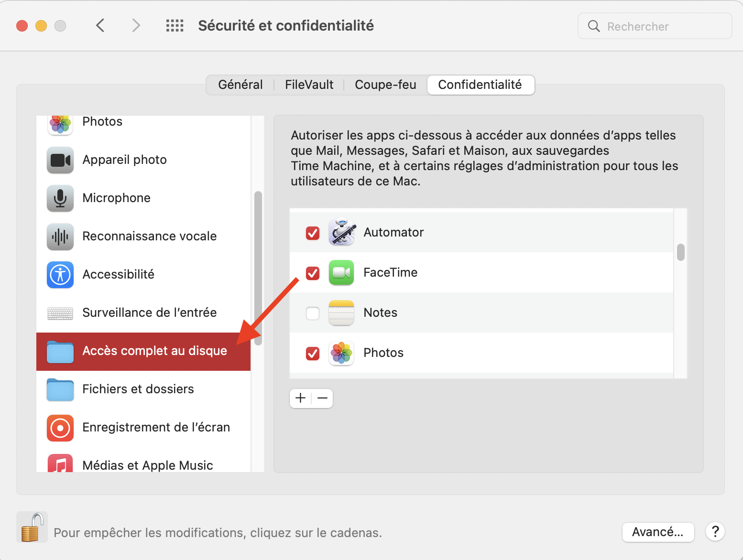Image resolution: width=743 pixels, height=560 pixels.
Task: Uncheck the Automator checkbox
Action: [313, 233]
